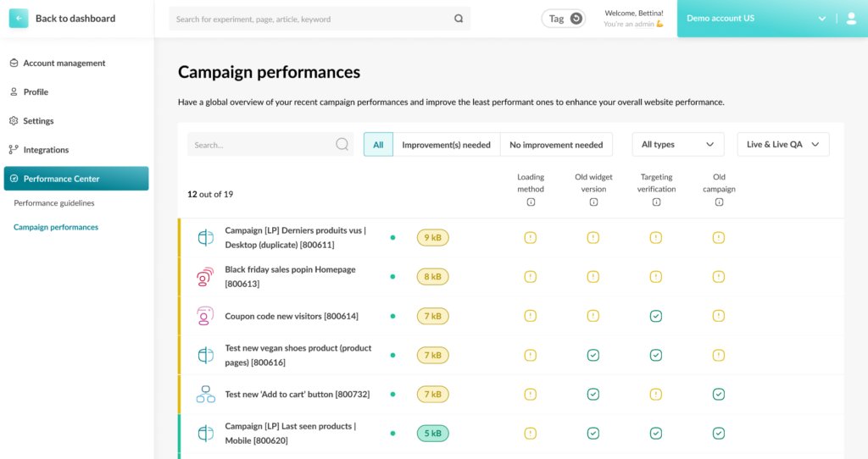868x459 pixels.
Task: Click multivariate icon for Add to cart test
Action: 205,395
